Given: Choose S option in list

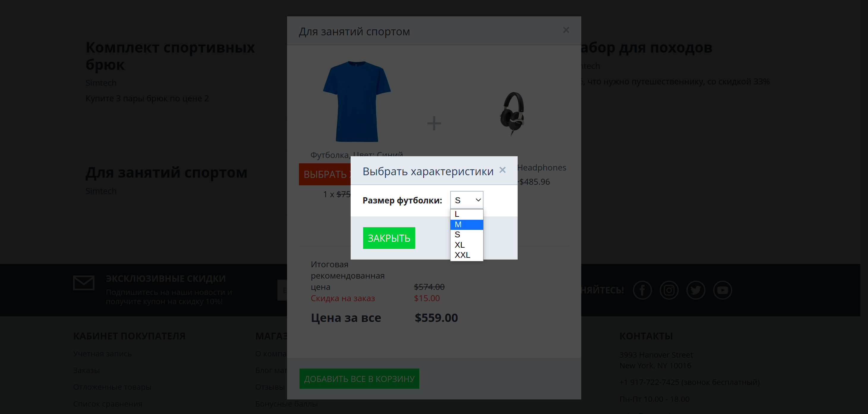Looking at the screenshot, I should (x=466, y=235).
